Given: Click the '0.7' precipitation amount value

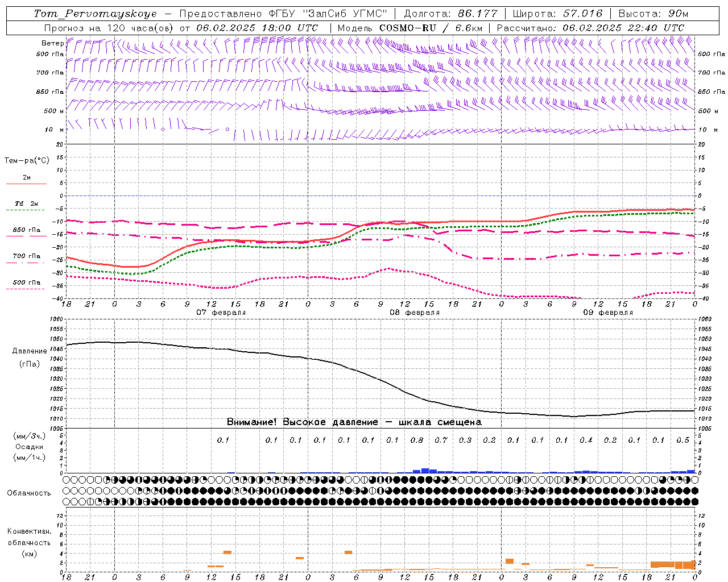Looking at the screenshot, I should (441, 440).
